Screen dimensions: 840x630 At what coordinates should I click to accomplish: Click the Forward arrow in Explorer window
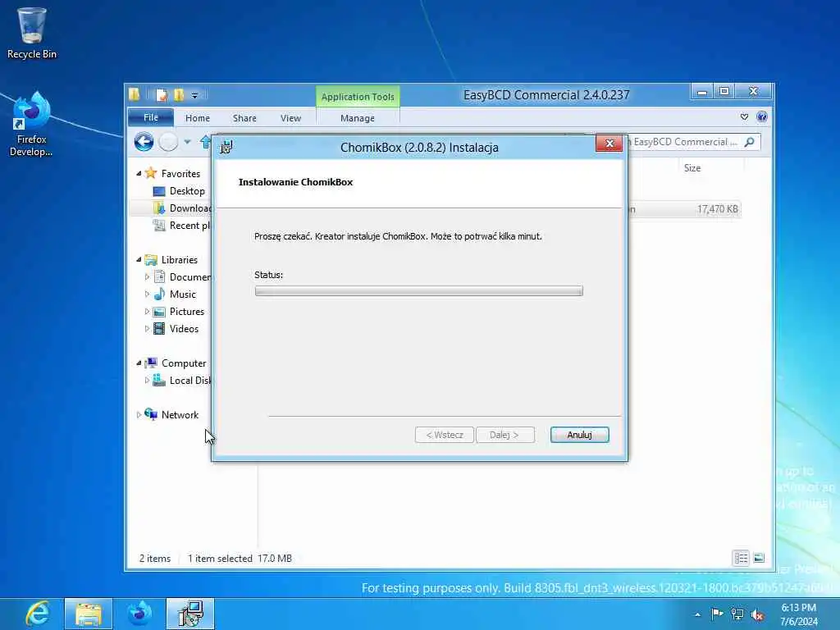(x=168, y=142)
